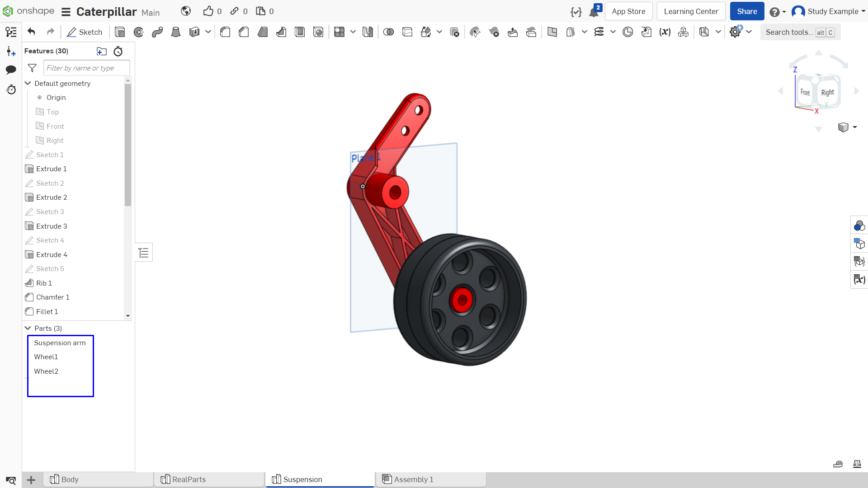Select the Suspension tab
The width and height of the screenshot is (868, 488).
[320, 479]
